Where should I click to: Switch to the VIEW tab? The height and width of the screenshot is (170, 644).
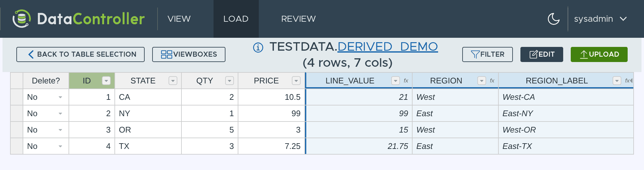point(179,19)
